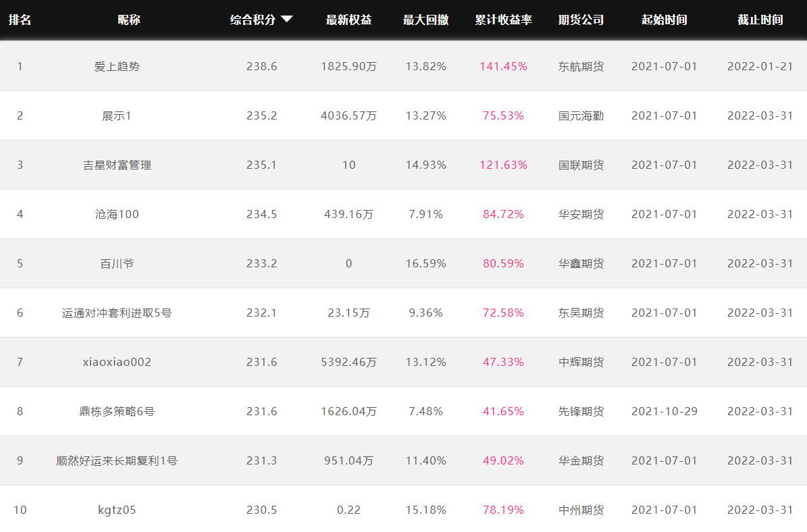807x532 pixels.
Task: Click the sort arrow beside 综合积分
Action: click(x=286, y=20)
